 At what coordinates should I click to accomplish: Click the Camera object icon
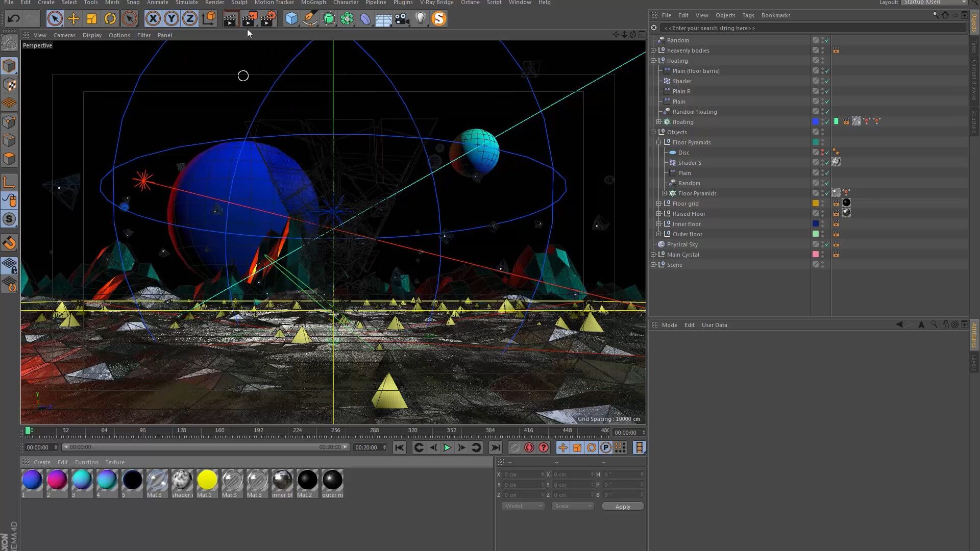point(402,19)
